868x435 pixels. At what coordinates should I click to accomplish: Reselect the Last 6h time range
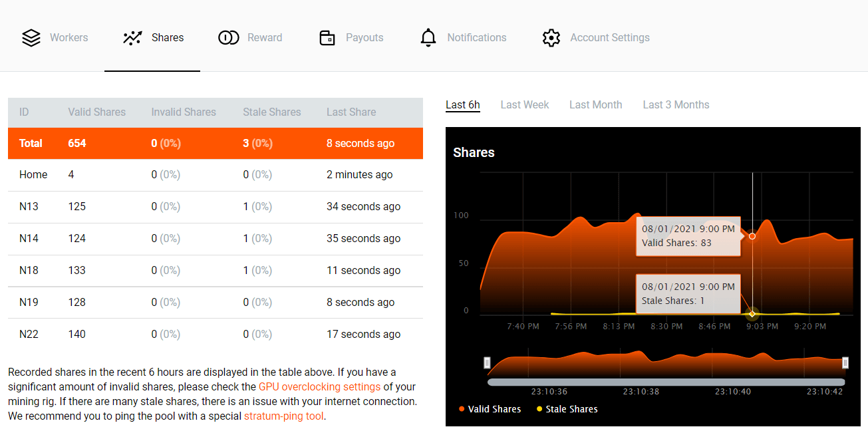(463, 104)
